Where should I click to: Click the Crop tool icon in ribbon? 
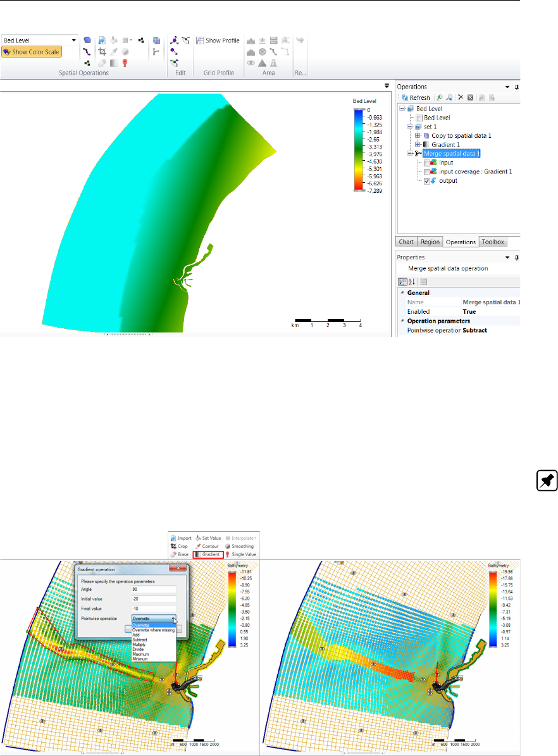[x=102, y=52]
